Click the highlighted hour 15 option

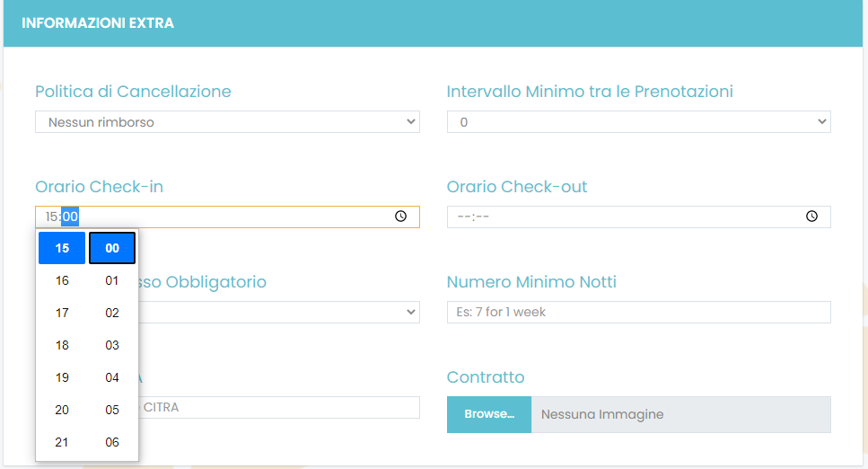[62, 248]
